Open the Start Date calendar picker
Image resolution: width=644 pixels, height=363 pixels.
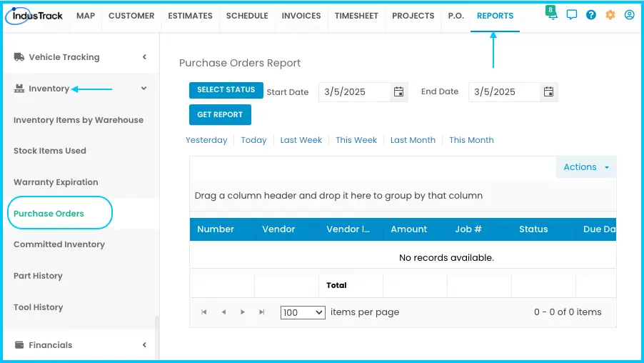[398, 91]
